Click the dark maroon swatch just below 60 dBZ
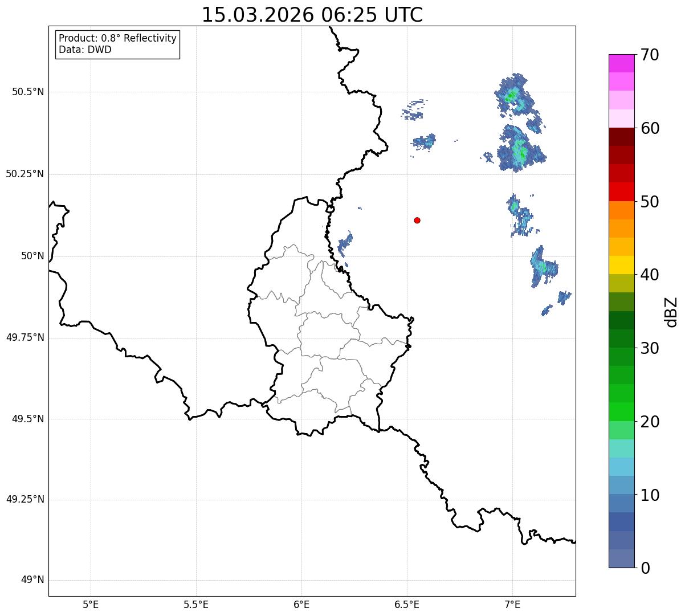 coord(622,137)
